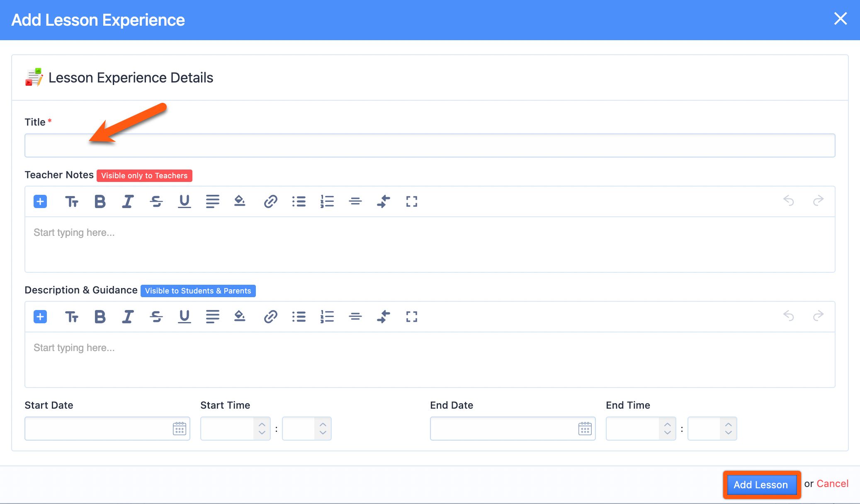Click Bold icon in Teacher Notes toolbar

100,201
